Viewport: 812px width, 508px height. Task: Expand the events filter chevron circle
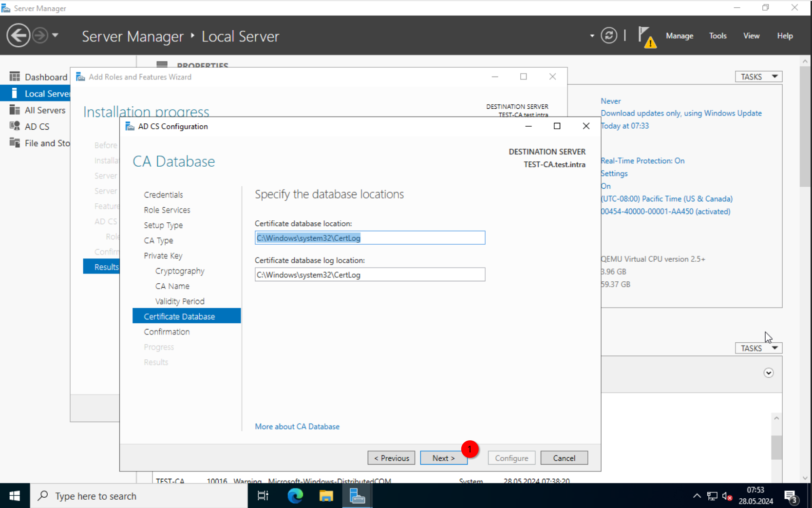click(769, 373)
